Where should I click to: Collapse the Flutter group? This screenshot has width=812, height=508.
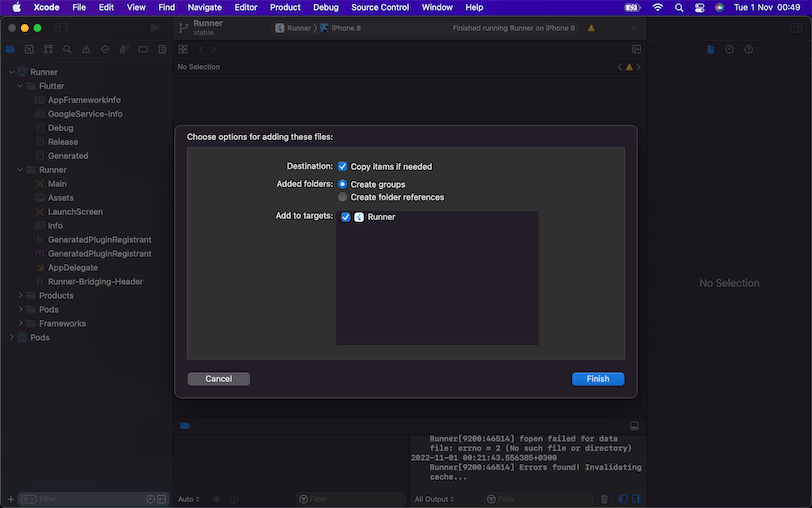tap(20, 86)
